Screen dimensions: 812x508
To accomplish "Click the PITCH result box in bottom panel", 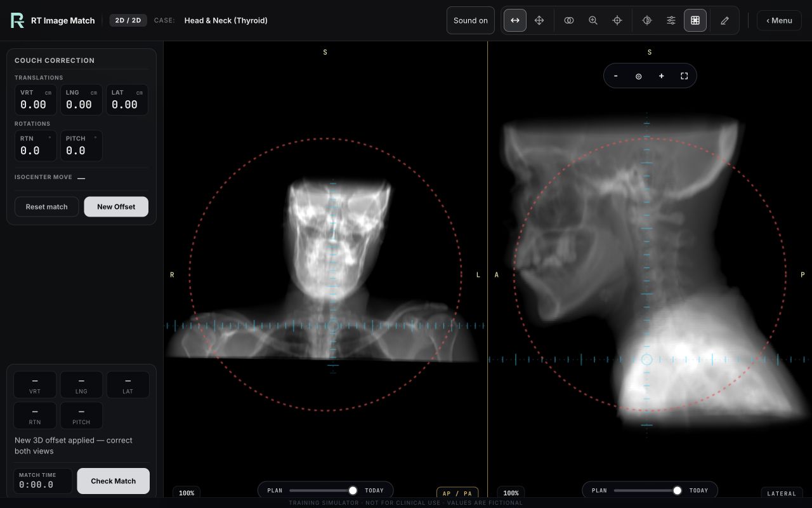I will [81, 415].
